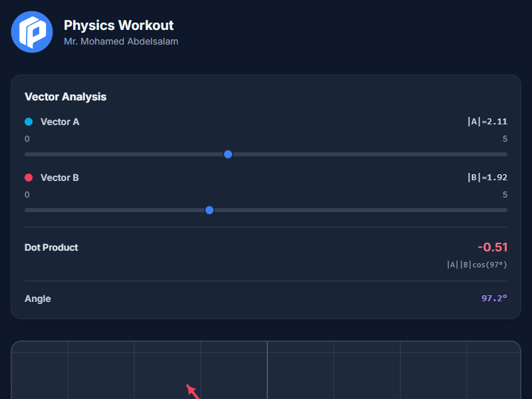Select the red Vector B dot indicator
532x399 pixels.
27,178
